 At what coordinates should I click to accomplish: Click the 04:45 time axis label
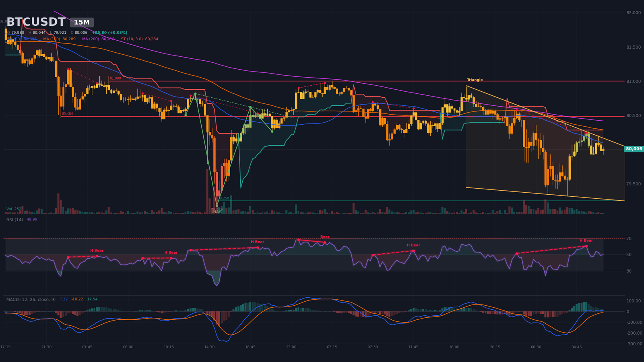(577, 347)
